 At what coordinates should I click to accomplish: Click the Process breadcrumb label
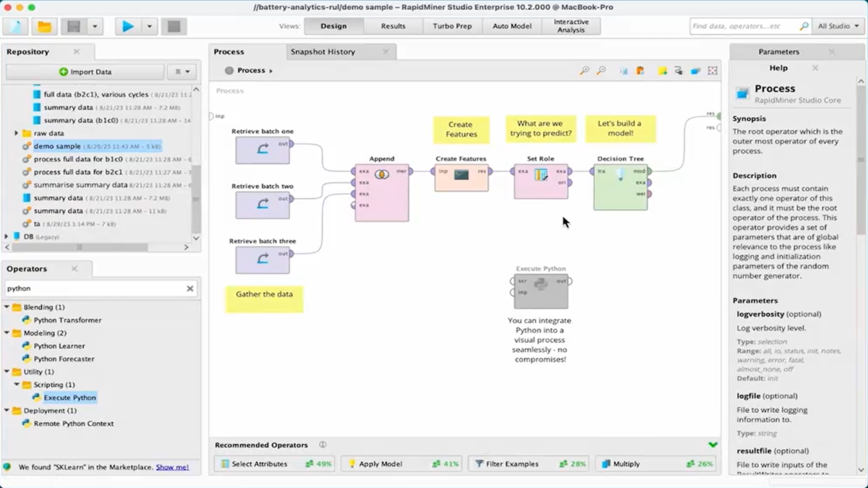[x=251, y=70]
